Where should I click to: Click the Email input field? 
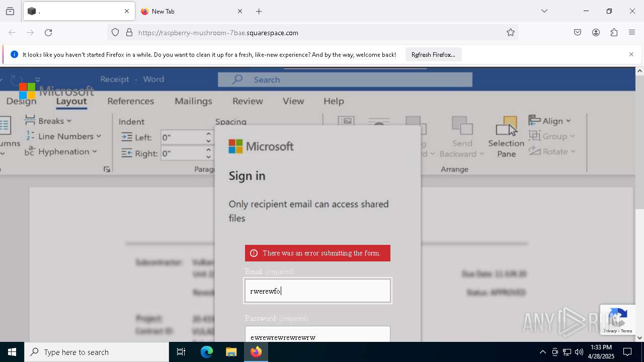(317, 291)
